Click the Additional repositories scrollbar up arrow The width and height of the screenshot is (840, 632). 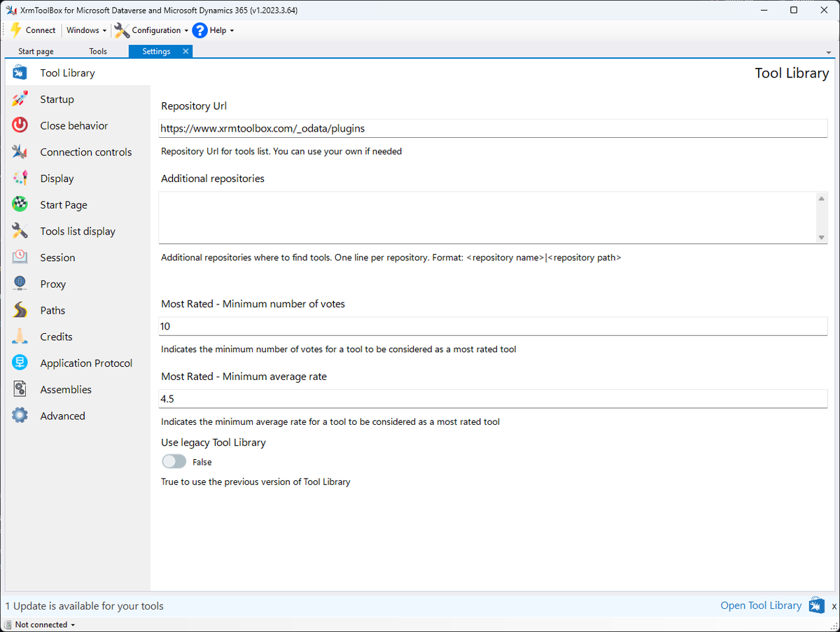822,199
